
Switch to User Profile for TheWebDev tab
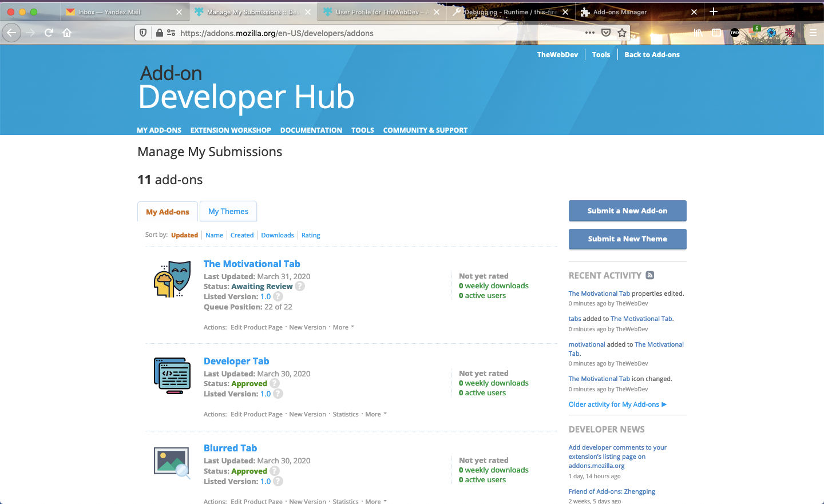coord(381,12)
